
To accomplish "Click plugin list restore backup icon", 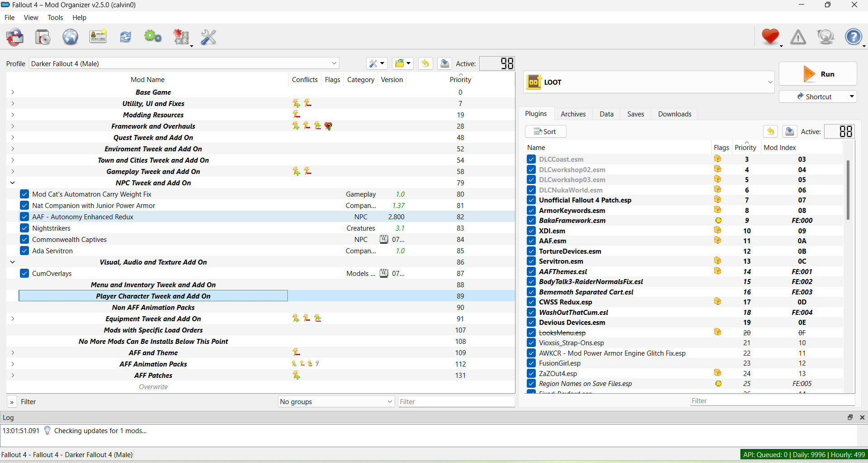I will click(770, 131).
